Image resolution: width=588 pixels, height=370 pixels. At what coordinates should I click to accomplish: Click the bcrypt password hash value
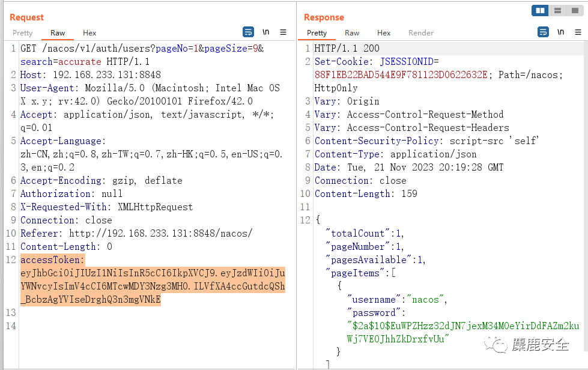[x=462, y=333]
